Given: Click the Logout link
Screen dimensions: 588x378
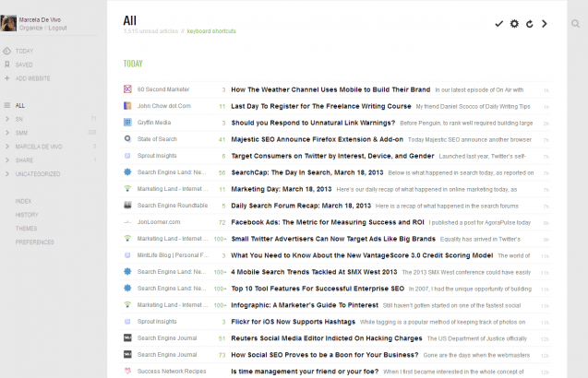Looking at the screenshot, I should pos(57,28).
